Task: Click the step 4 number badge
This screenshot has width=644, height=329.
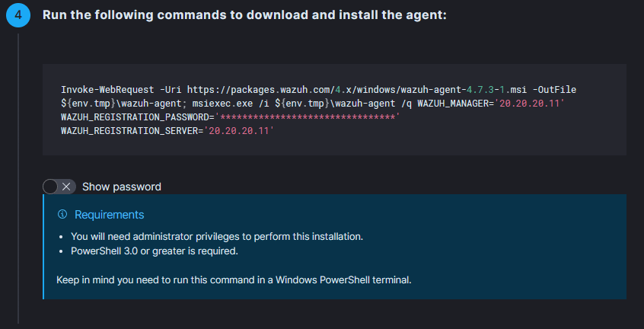Action: (18, 15)
